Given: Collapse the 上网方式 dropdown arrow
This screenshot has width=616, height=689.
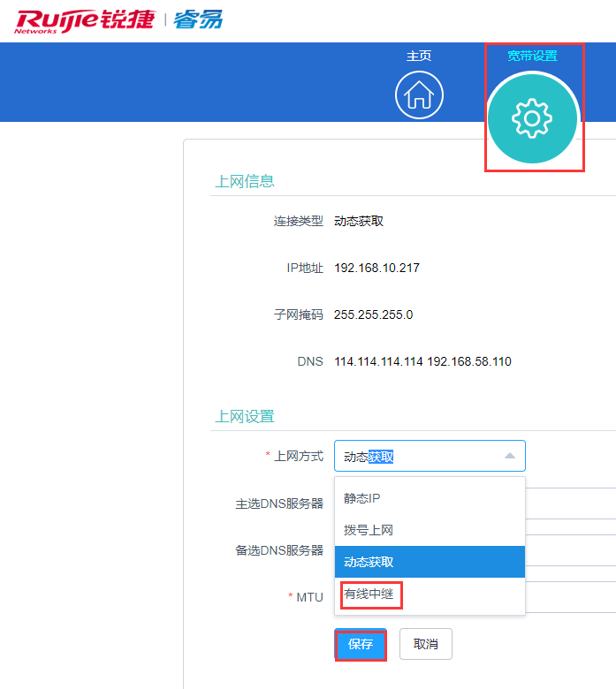Looking at the screenshot, I should (509, 456).
